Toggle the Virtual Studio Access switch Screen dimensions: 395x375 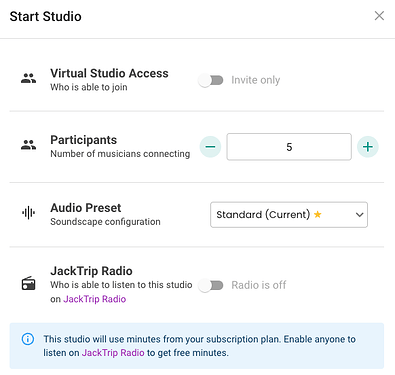click(x=211, y=80)
